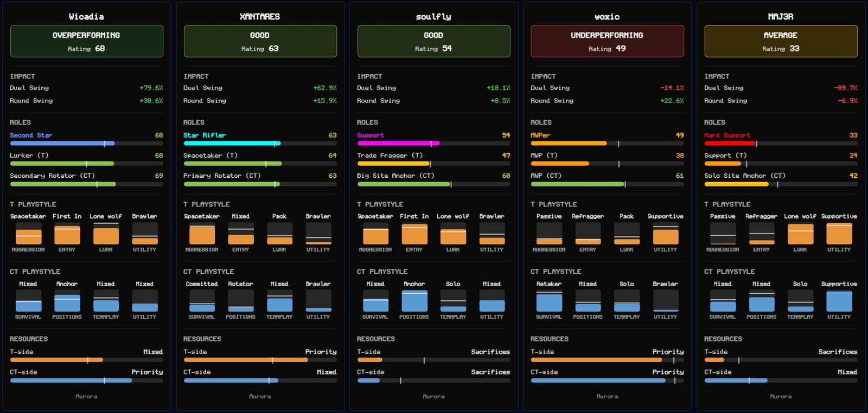
Task: Click the Wicadia player name heading
Action: point(86,17)
